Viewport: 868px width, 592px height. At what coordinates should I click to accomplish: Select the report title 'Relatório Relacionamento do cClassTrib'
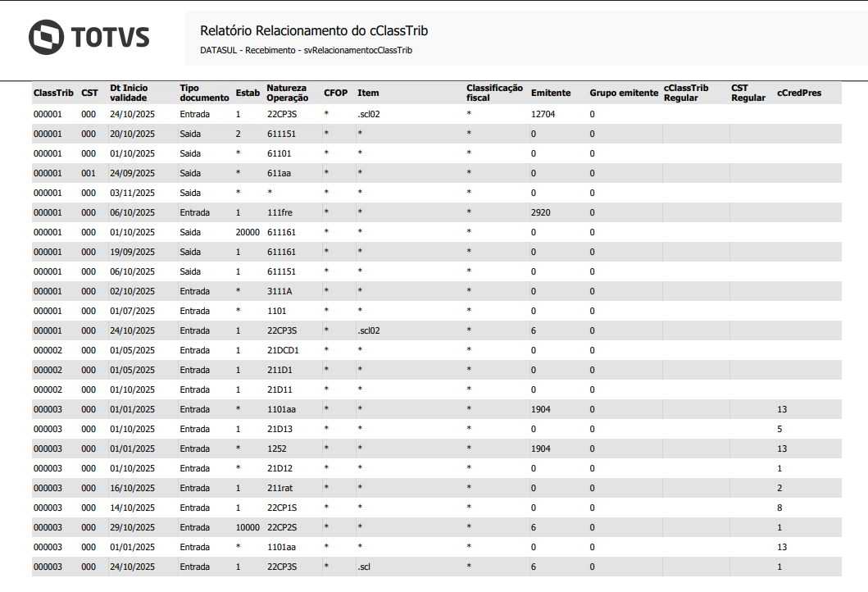click(x=314, y=31)
